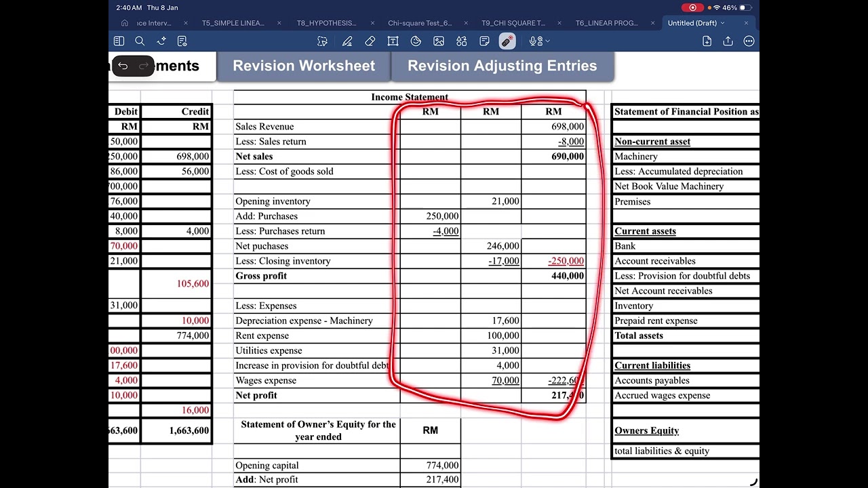Click the Non-current asset heading
The width and height of the screenshot is (868, 488).
652,142
